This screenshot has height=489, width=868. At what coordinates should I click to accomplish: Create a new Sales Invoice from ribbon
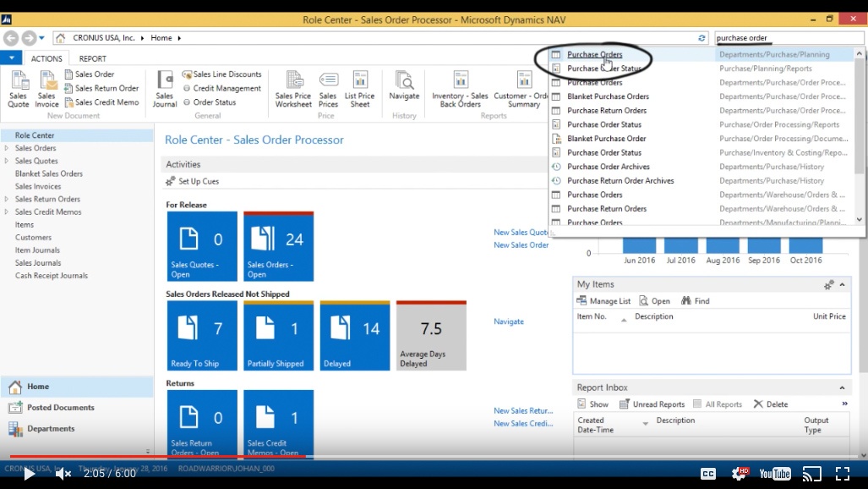point(47,89)
